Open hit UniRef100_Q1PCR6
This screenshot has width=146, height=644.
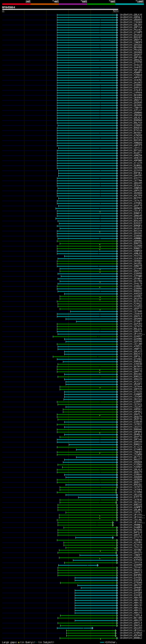click(x=131, y=341)
